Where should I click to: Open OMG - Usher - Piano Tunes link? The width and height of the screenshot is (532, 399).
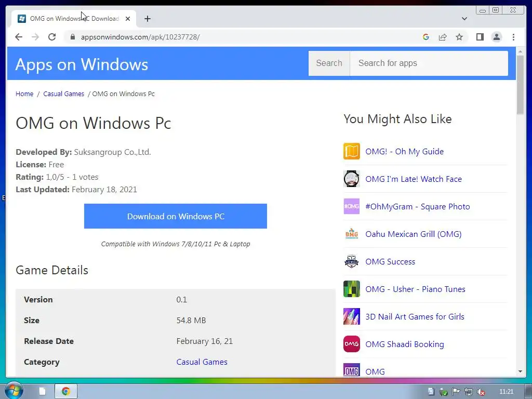(x=415, y=289)
